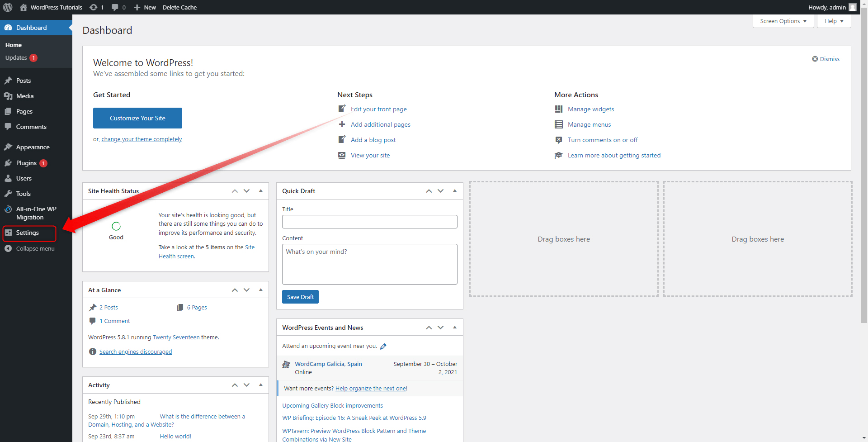This screenshot has width=868, height=442.
Task: Click Save Draft button
Action: (x=300, y=297)
